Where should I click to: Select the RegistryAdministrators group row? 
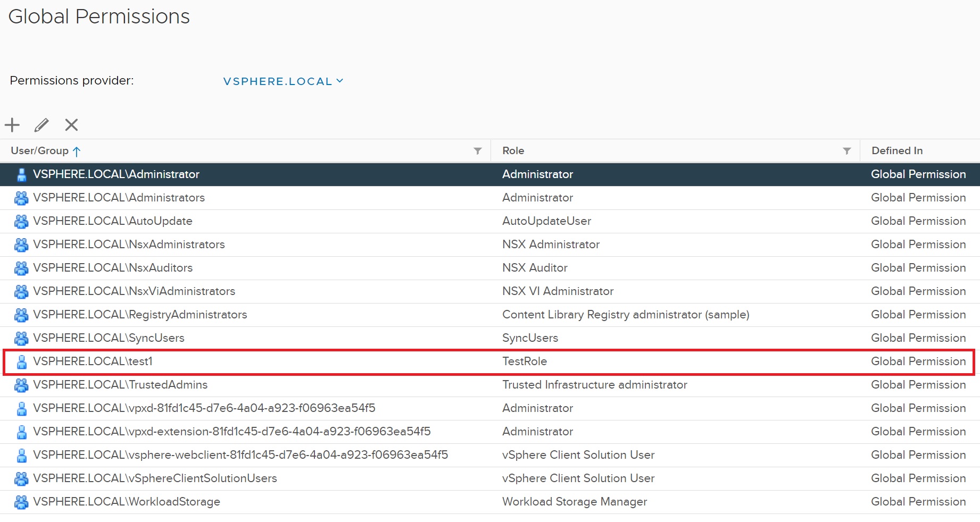coord(140,315)
